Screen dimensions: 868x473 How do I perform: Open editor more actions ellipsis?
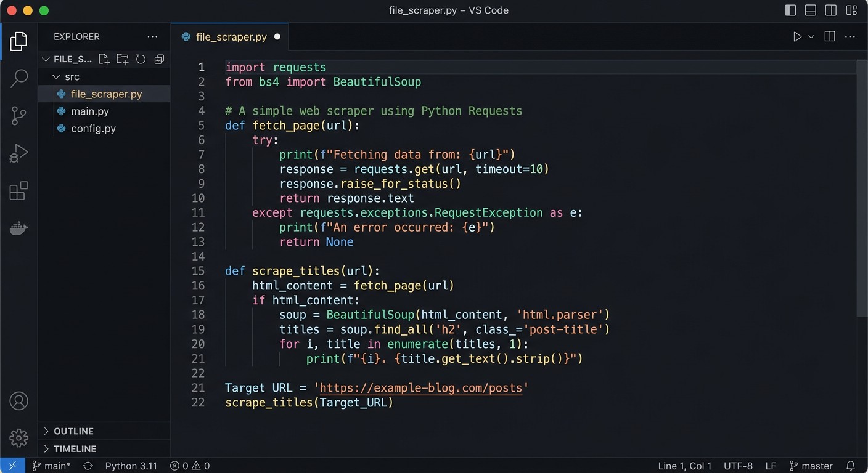850,37
